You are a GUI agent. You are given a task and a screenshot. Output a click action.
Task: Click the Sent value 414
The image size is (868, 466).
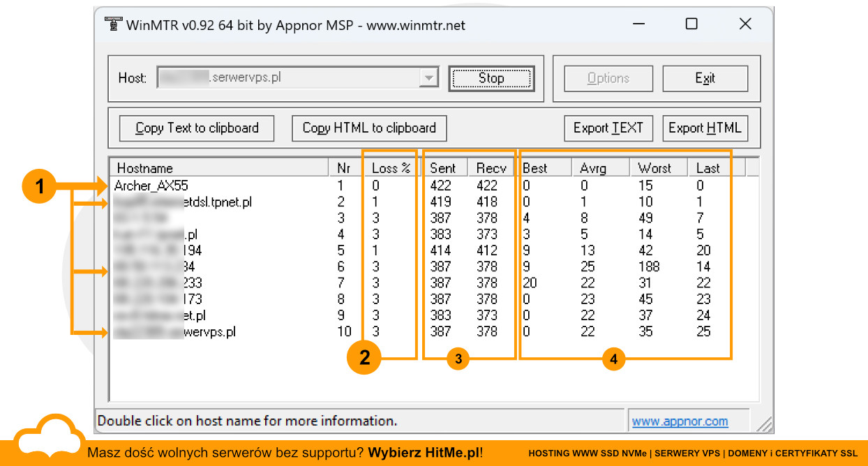tap(440, 250)
